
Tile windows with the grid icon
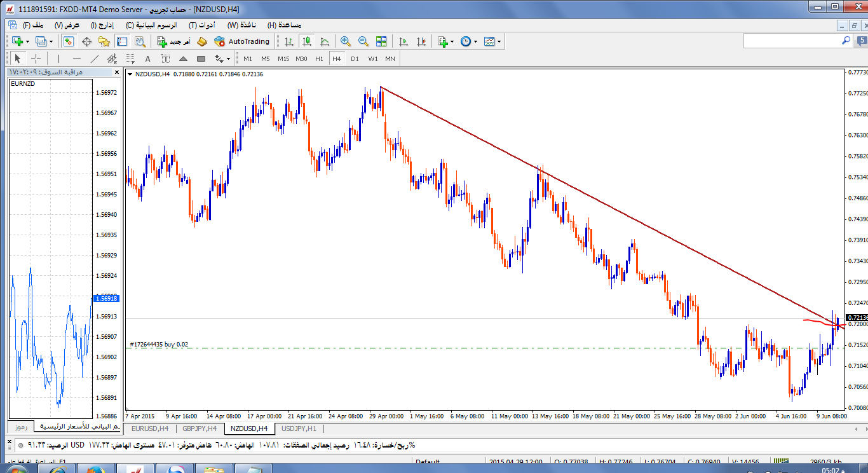click(381, 41)
